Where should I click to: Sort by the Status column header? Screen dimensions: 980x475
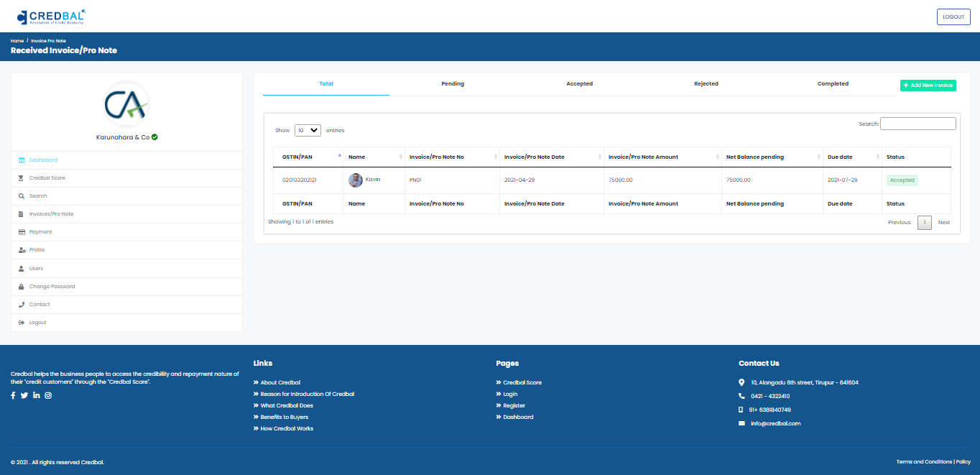(917, 157)
